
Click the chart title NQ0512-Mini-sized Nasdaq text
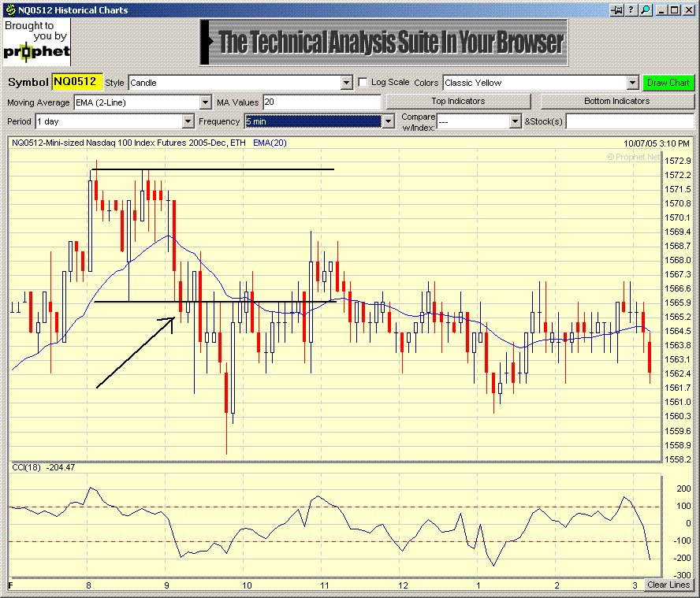point(128,143)
